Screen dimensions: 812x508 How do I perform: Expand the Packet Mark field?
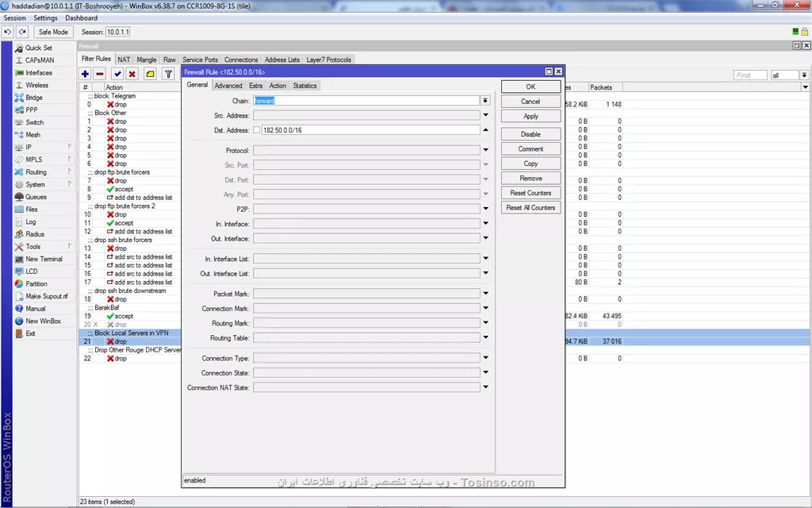pyautogui.click(x=486, y=294)
